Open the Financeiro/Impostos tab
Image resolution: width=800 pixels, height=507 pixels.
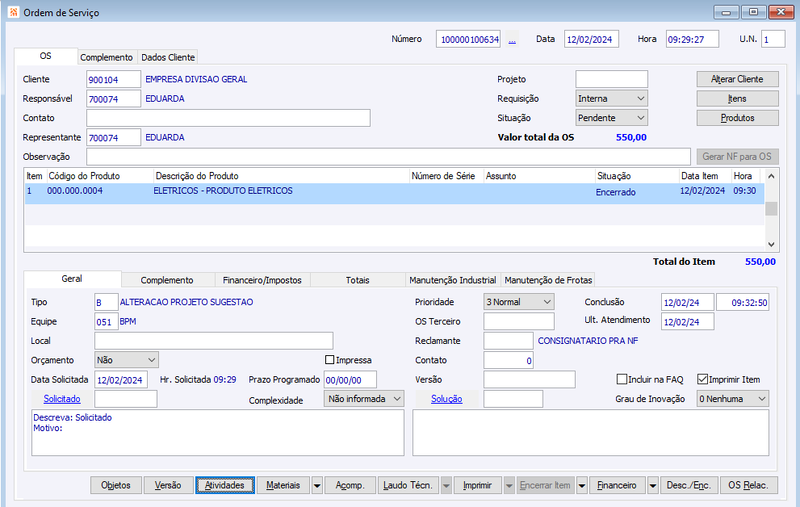(262, 280)
